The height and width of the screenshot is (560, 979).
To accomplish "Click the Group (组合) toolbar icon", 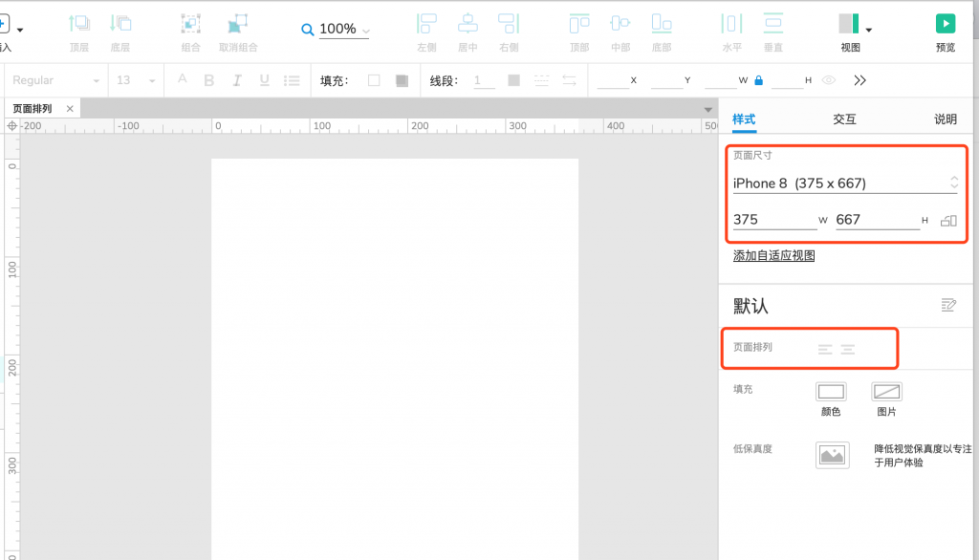I will 191,25.
